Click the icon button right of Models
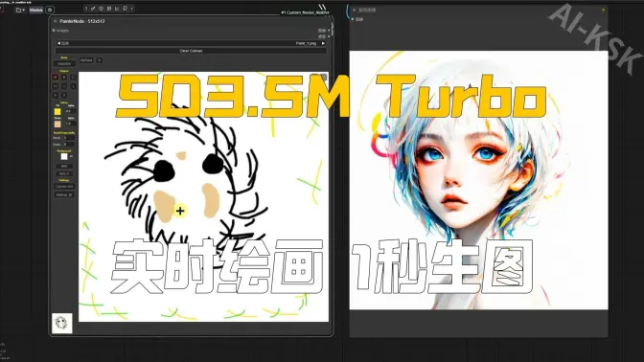644x362 pixels. click(x=49, y=10)
